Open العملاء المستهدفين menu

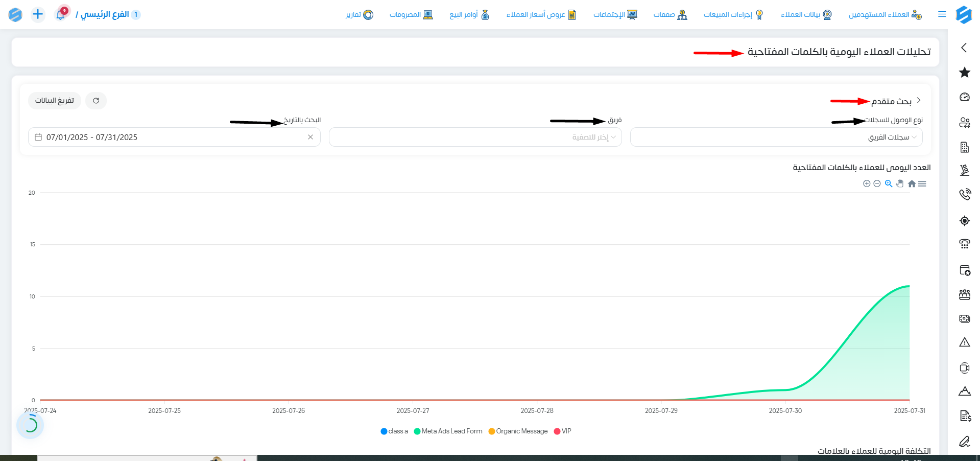pyautogui.click(x=885, y=14)
